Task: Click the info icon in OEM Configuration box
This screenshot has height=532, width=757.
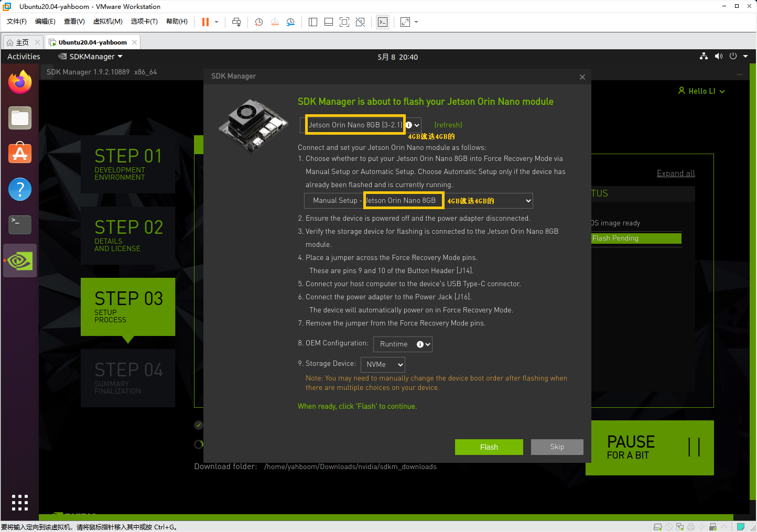Action: click(x=420, y=344)
